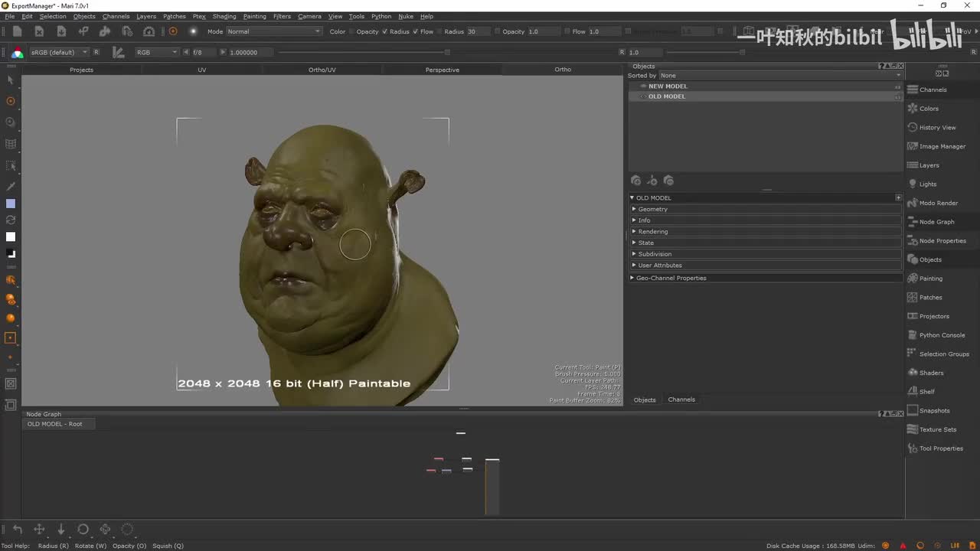The width and height of the screenshot is (980, 551).
Task: Open the Layers palette from sidebar
Action: click(929, 165)
